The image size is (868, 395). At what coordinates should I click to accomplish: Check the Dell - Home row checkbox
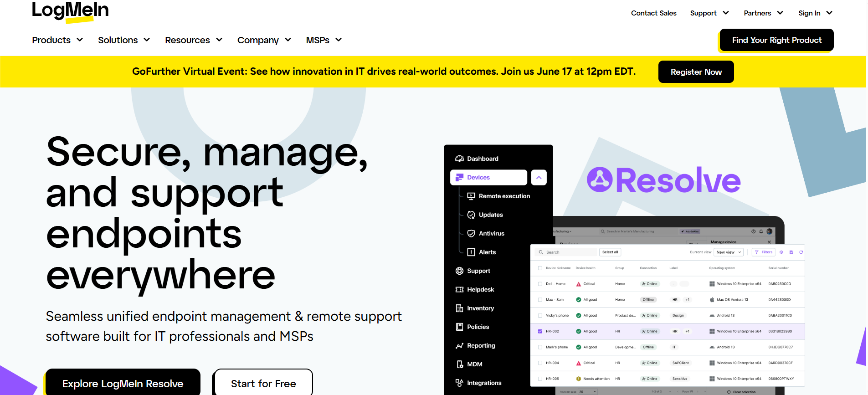[540, 284]
